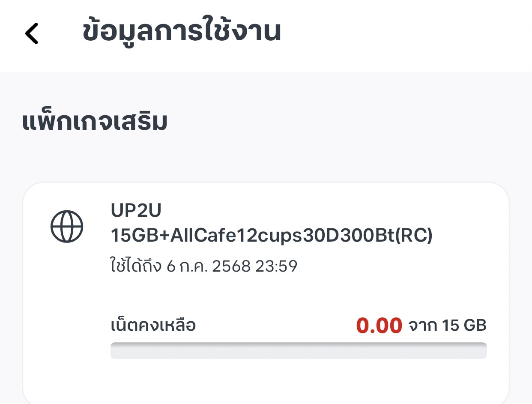The image size is (532, 404).
Task: Click the แพ็กเกจเสริม section heading
Action: [x=94, y=122]
